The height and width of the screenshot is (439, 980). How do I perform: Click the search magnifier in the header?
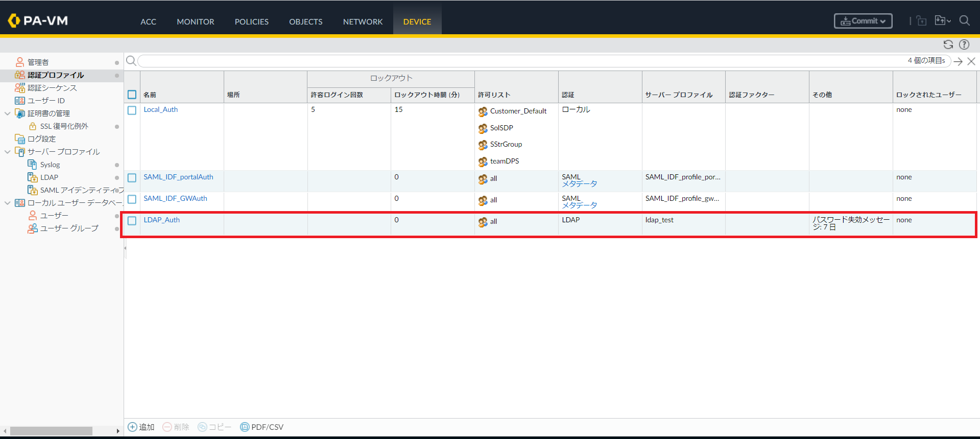pos(964,20)
